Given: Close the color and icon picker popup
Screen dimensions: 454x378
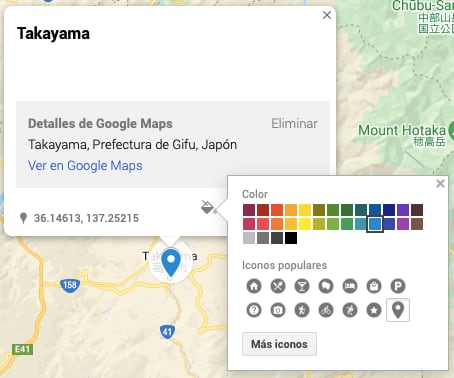Looking at the screenshot, I should pos(440,183).
